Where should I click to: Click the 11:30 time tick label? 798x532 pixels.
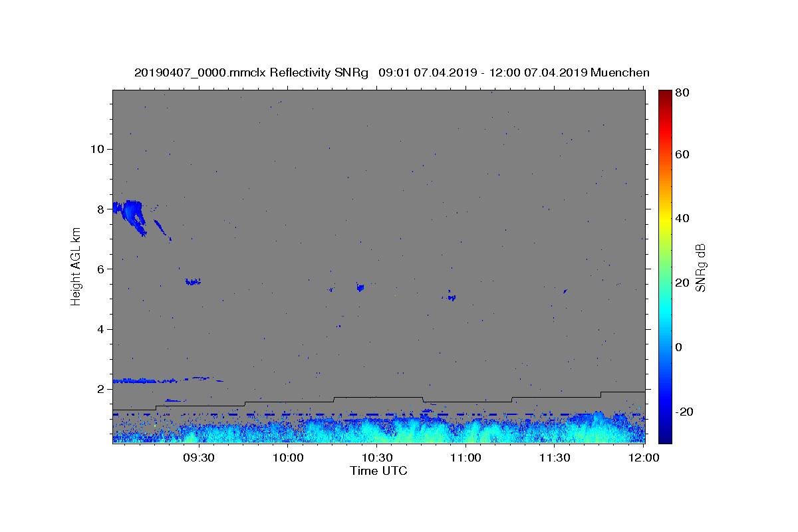point(555,458)
